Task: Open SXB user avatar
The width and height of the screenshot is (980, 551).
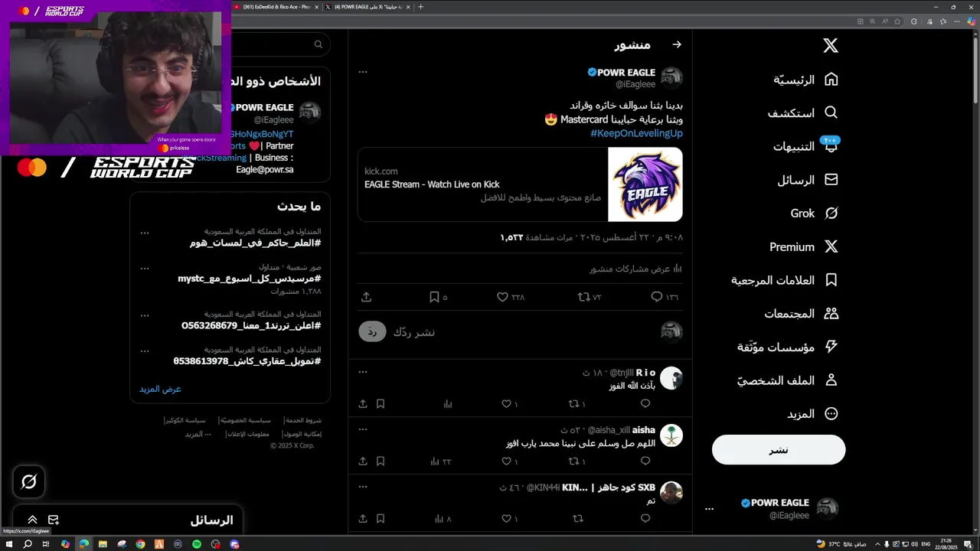Action: (671, 493)
